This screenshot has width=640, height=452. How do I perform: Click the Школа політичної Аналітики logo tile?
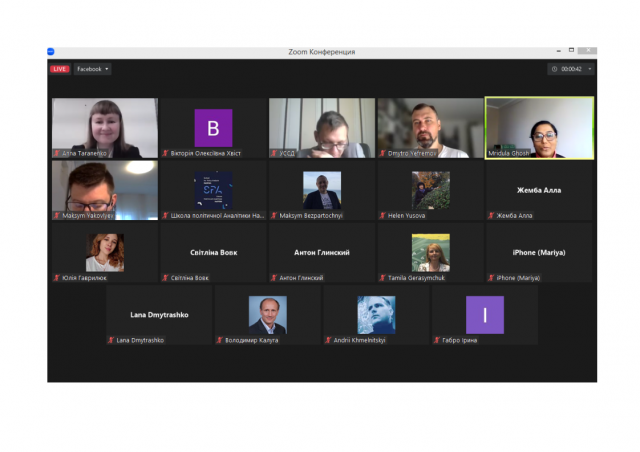click(x=213, y=190)
